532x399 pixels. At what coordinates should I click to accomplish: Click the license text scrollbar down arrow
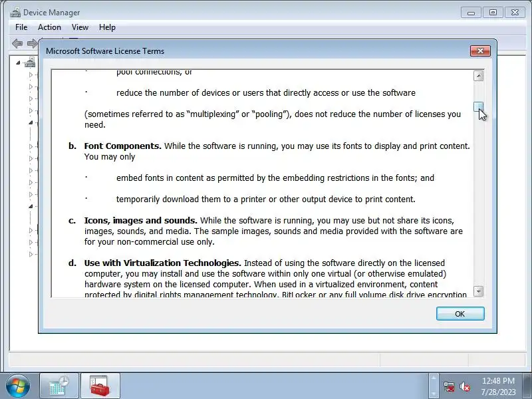click(x=478, y=291)
